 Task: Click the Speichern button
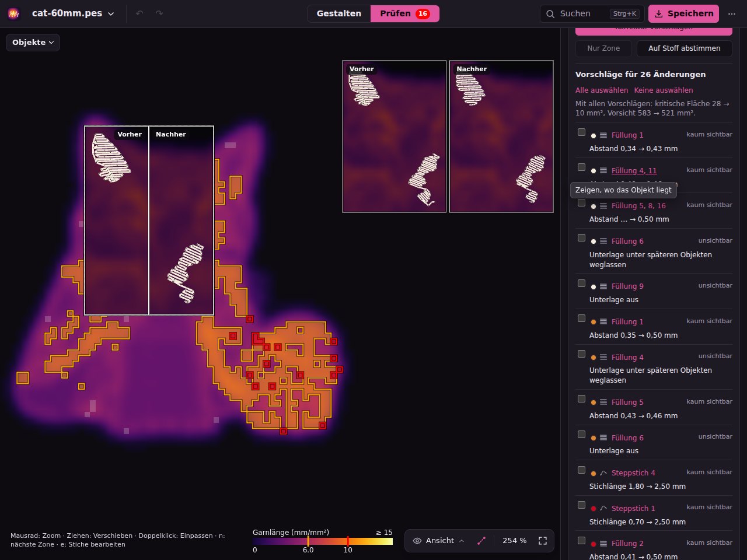[683, 13]
